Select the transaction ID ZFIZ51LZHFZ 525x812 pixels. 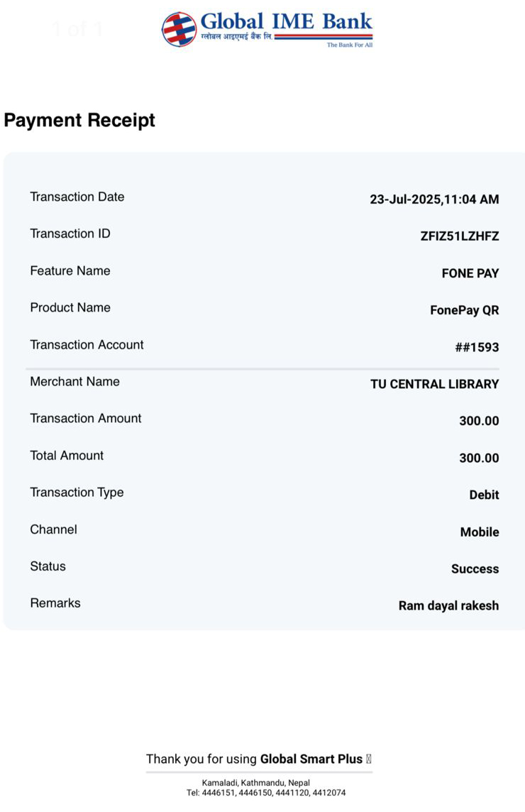click(460, 236)
